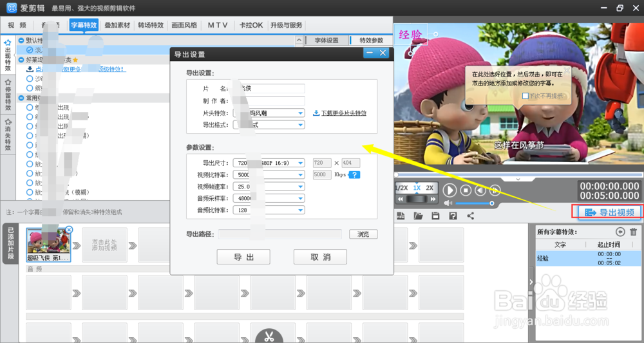Click the fast-forward double-arrow under speed selector
Screen dimensions: 644x343
(x=433, y=199)
